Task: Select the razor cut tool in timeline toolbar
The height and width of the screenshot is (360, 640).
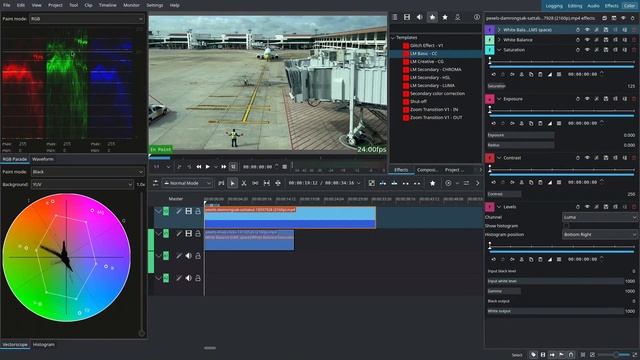Action: click(x=244, y=183)
